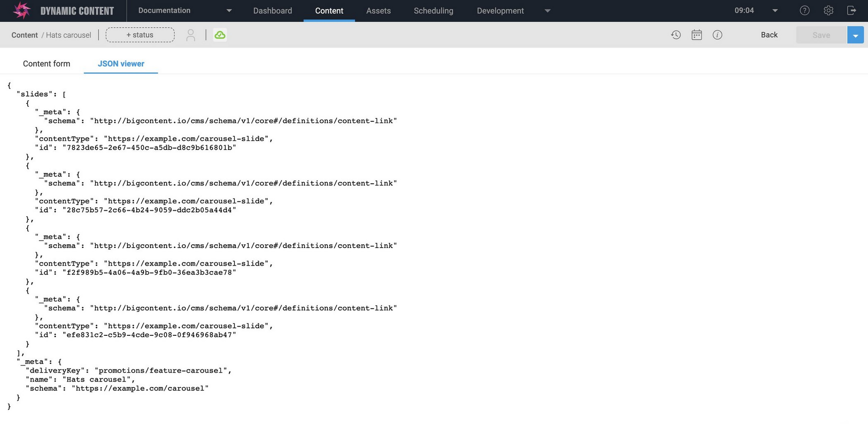868x424 pixels.
Task: Open the calendar scheduling icon
Action: point(697,35)
